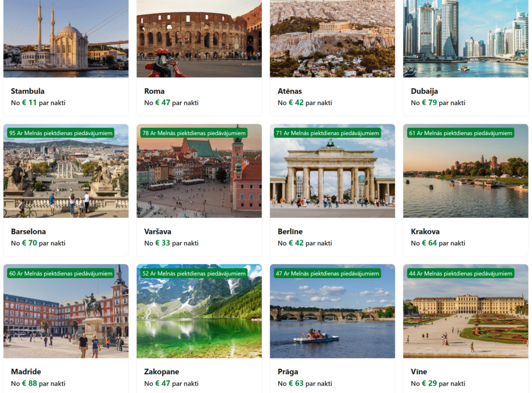The width and height of the screenshot is (532, 393).
Task: Click Zakopane's 52 offers badge
Action: pyautogui.click(x=194, y=273)
